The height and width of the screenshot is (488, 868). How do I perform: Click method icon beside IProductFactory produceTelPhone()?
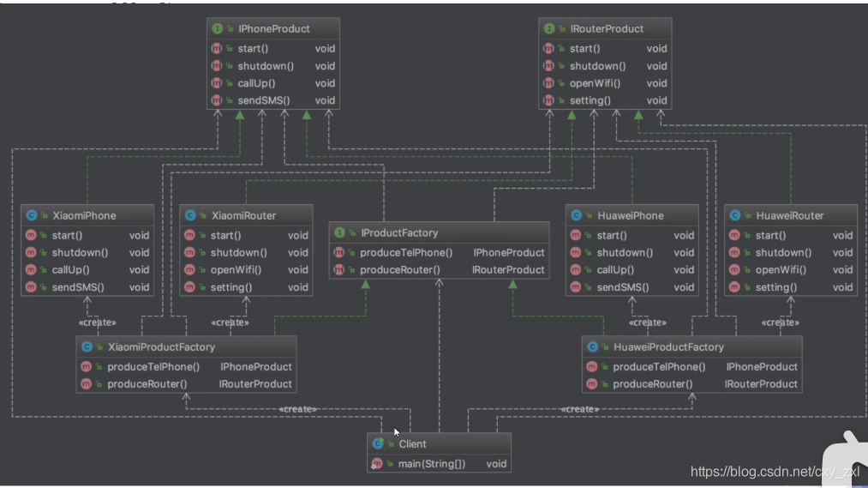click(338, 253)
